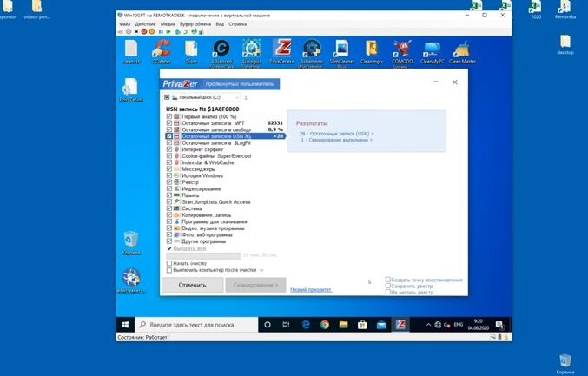Click the Продвинутый пользователь header label
Viewport: 588px width, 376px height.
coord(240,84)
